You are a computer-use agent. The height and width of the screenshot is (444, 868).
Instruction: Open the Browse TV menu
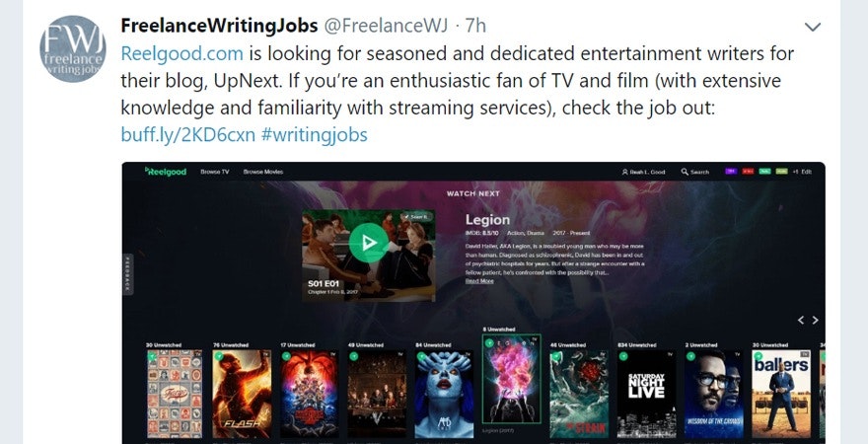click(x=215, y=172)
